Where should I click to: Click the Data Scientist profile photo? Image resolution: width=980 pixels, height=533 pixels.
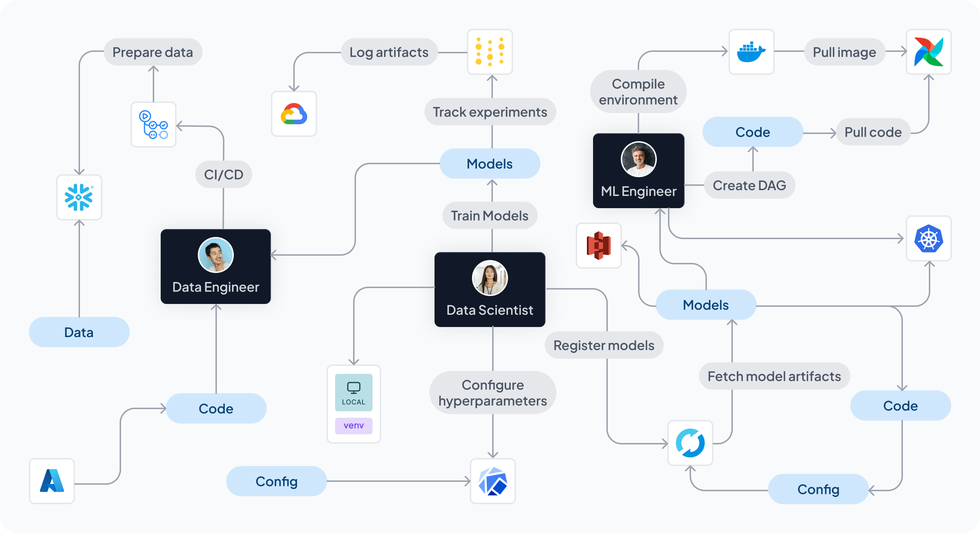point(490,278)
